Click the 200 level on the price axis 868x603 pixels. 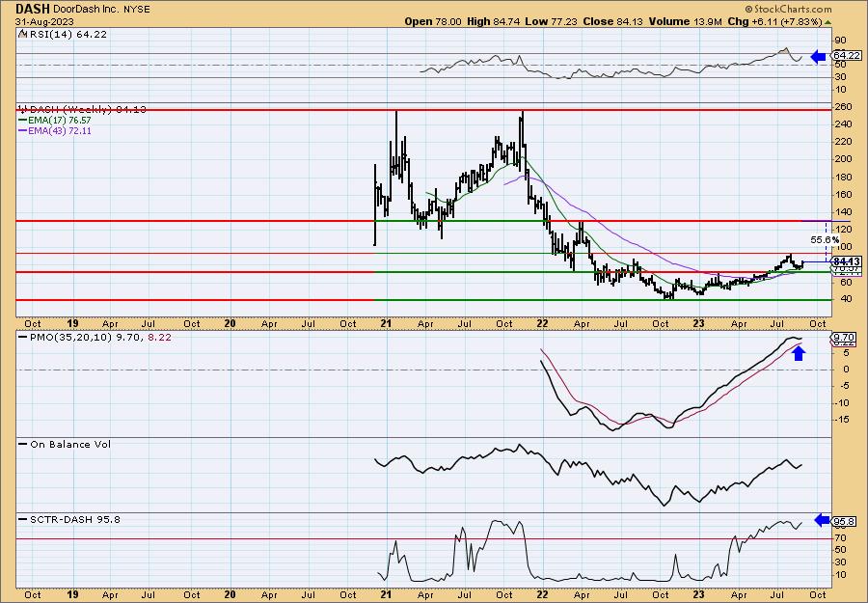point(844,159)
